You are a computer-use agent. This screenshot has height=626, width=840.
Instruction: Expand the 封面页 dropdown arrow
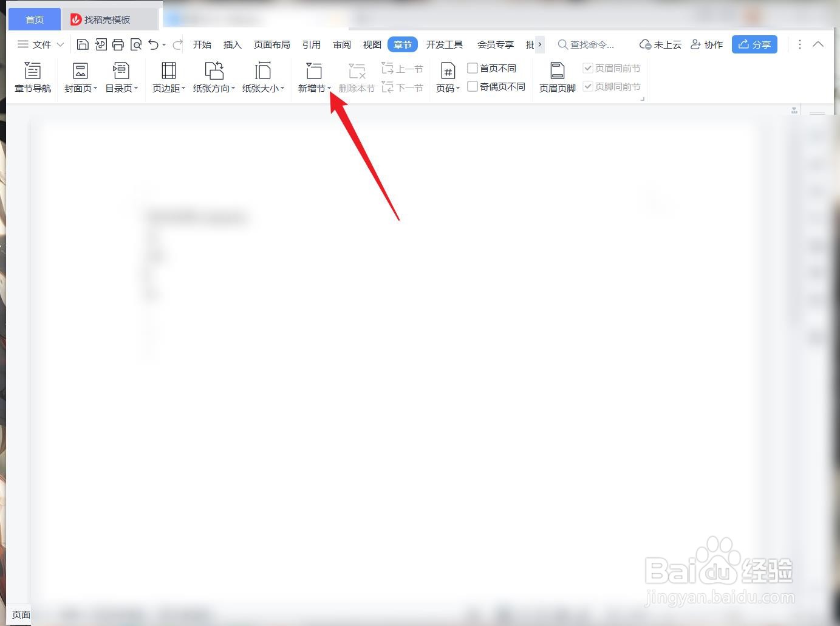pos(95,89)
